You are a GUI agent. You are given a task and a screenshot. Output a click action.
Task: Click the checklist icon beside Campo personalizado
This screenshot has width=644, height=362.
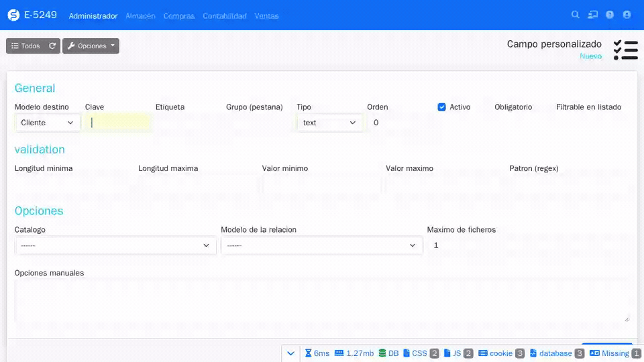click(x=625, y=50)
